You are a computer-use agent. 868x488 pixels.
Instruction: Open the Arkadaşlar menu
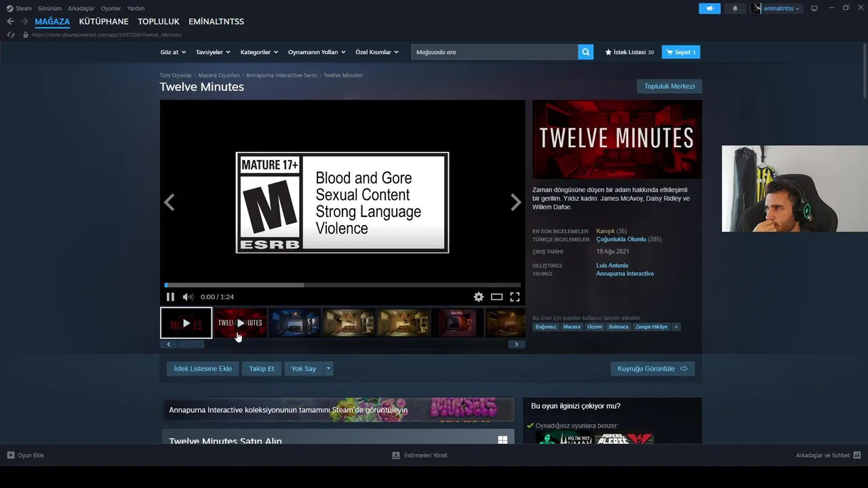point(81,8)
